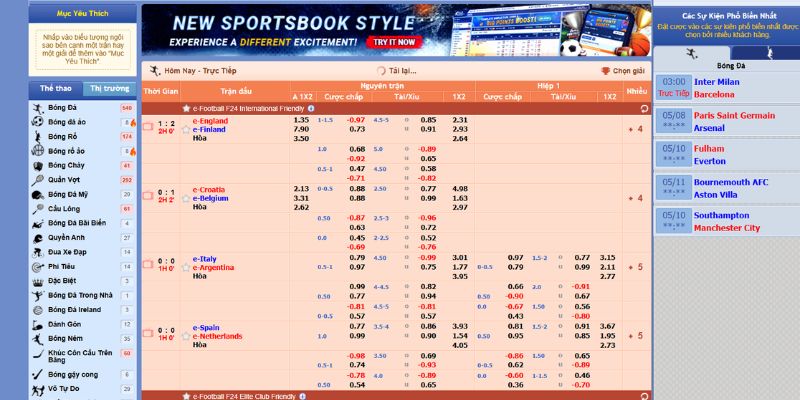Click live stream icon for e-Spain match

147,333
